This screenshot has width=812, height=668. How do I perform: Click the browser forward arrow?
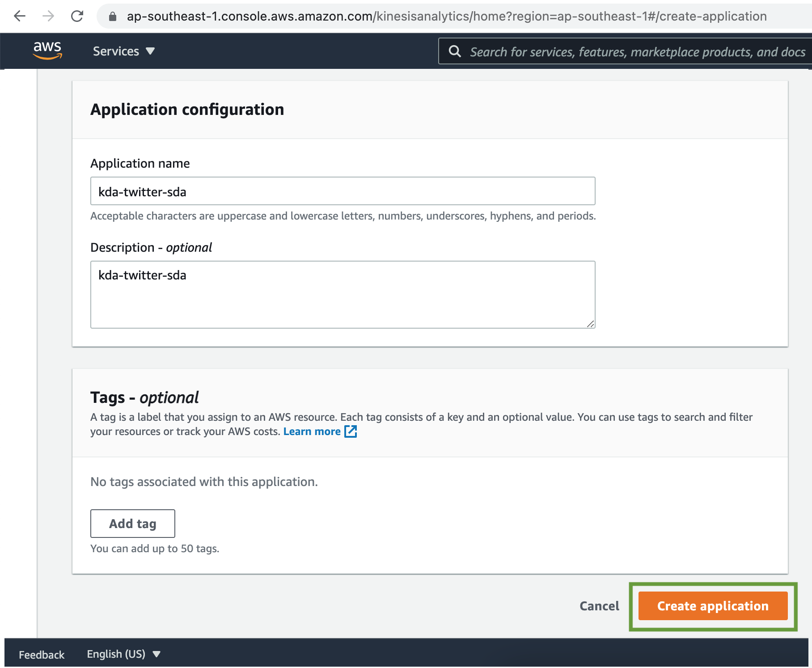pyautogui.click(x=48, y=16)
